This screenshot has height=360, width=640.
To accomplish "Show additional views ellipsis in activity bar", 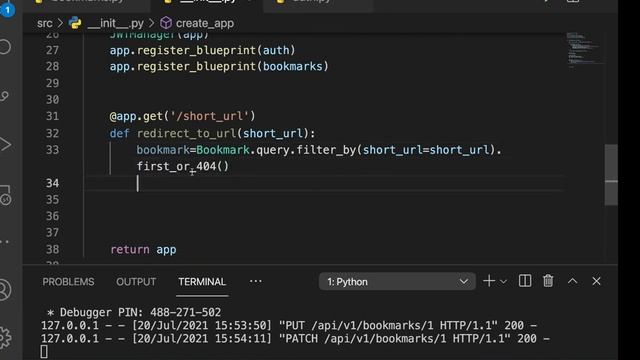I will [5, 242].
